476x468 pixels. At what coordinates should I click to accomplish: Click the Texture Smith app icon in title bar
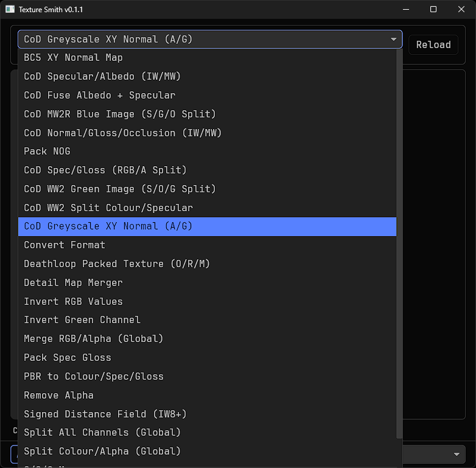10,9
